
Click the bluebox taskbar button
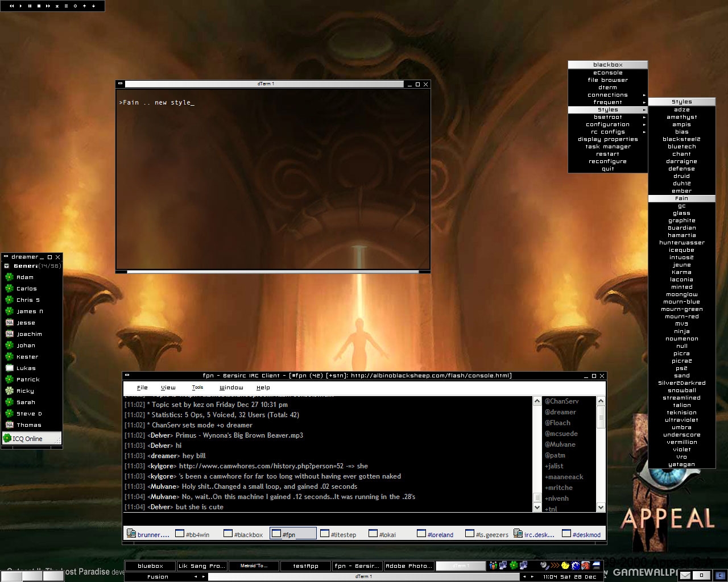pos(150,566)
